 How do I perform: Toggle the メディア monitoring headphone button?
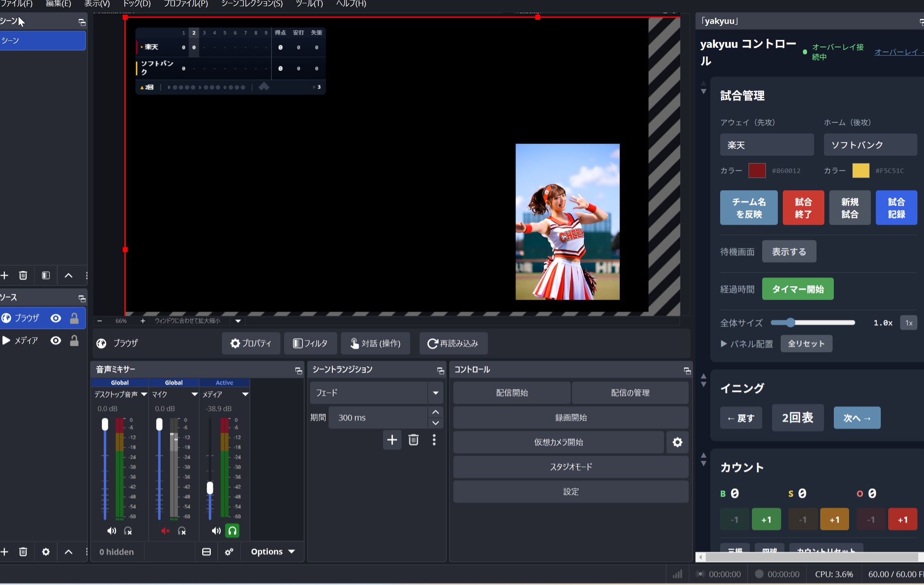tap(232, 531)
